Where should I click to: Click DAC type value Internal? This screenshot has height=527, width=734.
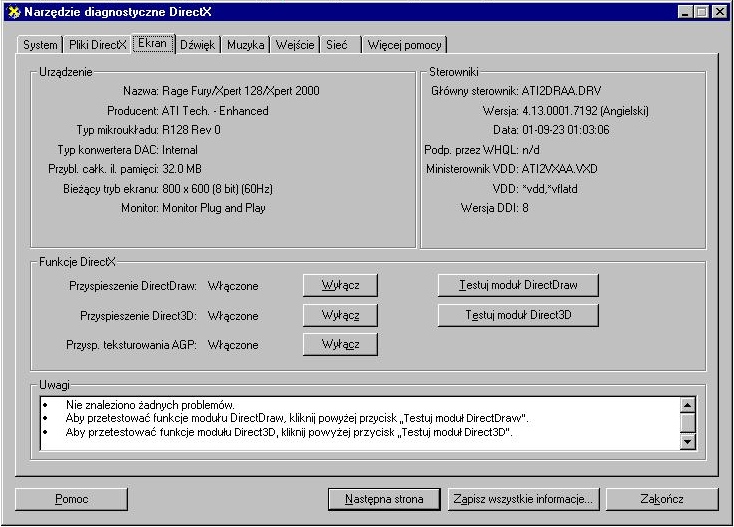[180, 150]
